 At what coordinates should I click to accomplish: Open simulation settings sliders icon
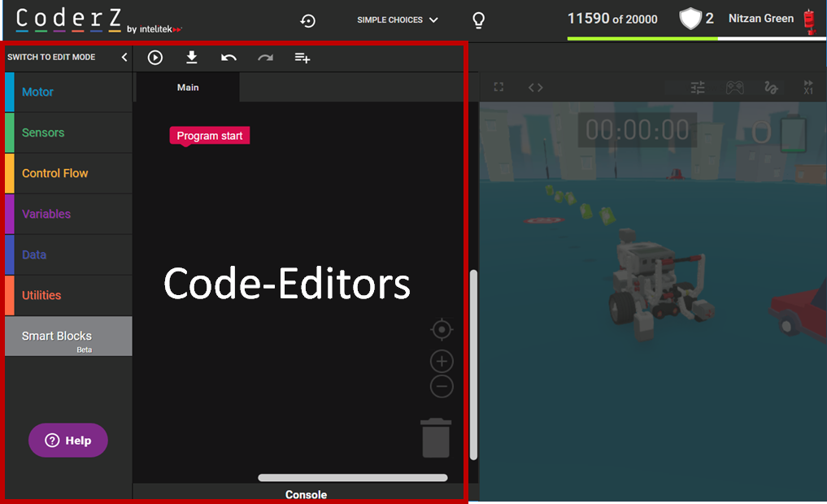pos(698,88)
